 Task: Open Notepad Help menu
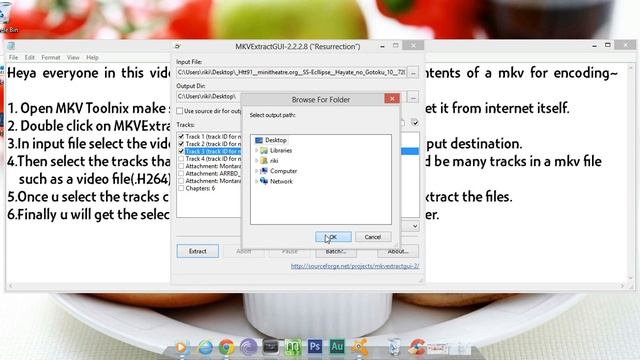(92, 58)
